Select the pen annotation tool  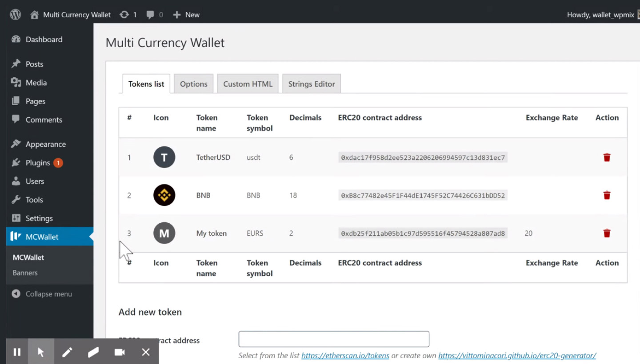pyautogui.click(x=68, y=352)
